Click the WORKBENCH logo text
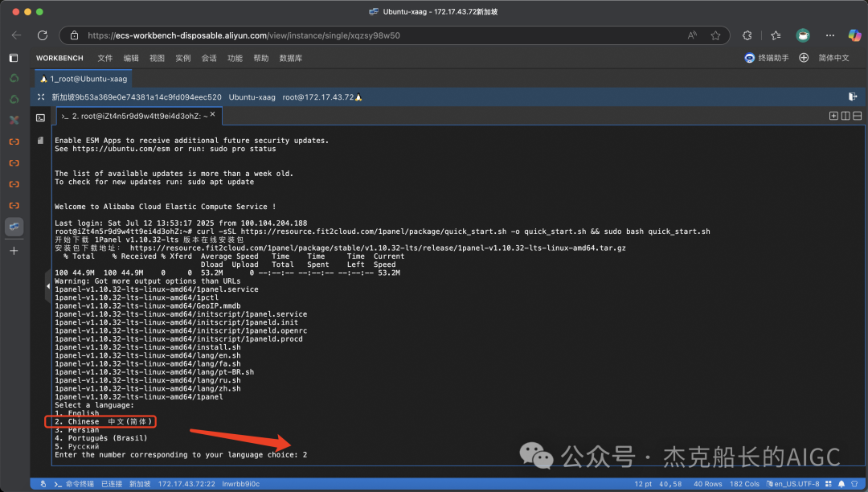Viewport: 868px width, 492px height. [x=59, y=58]
